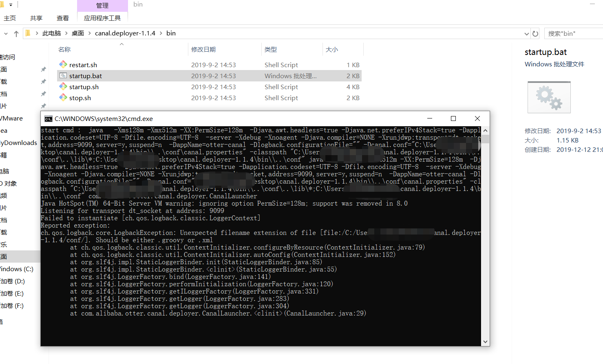
Task: Select the (E:) volume in navigation pane
Action: (x=12, y=293)
